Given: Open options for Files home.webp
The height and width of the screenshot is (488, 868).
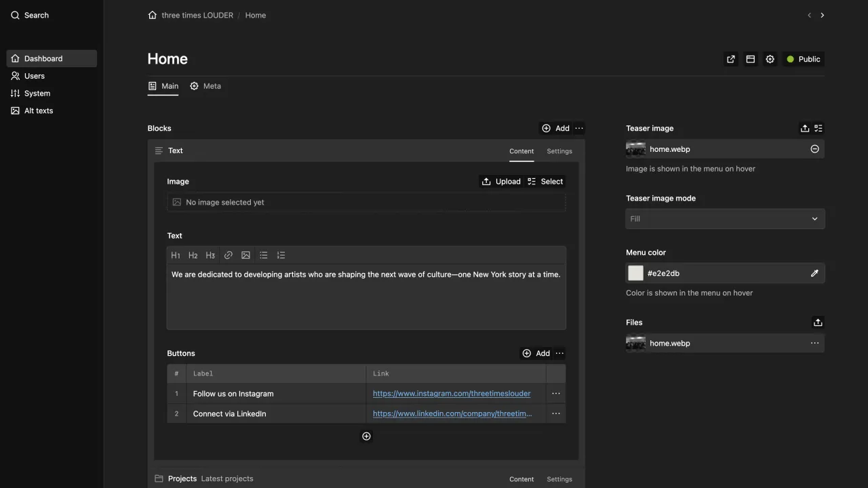Looking at the screenshot, I should coord(815,344).
